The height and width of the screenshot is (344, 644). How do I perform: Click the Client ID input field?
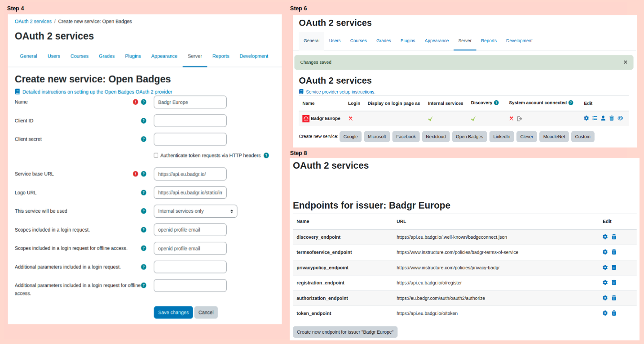click(190, 121)
